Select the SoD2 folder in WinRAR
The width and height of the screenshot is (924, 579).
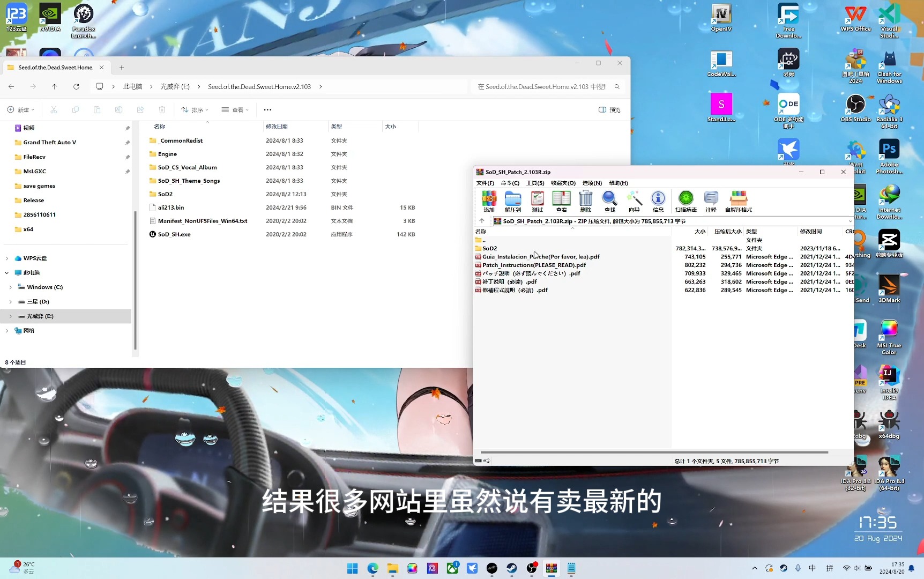[489, 248]
